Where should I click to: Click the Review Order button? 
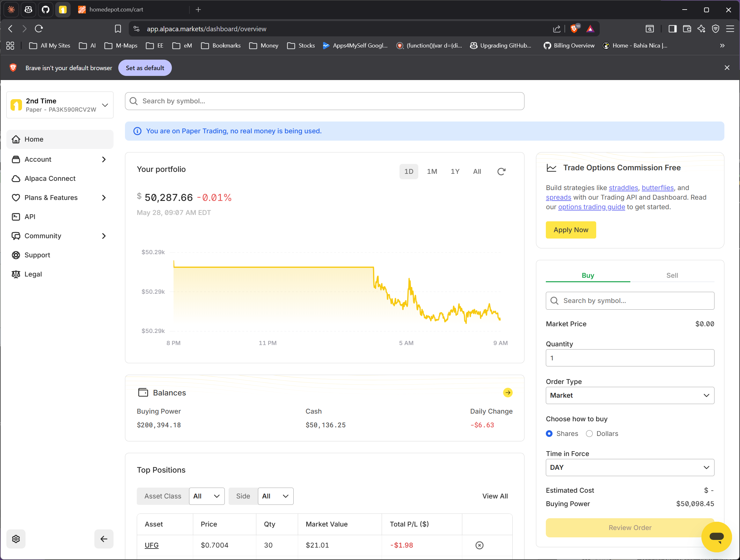(630, 527)
